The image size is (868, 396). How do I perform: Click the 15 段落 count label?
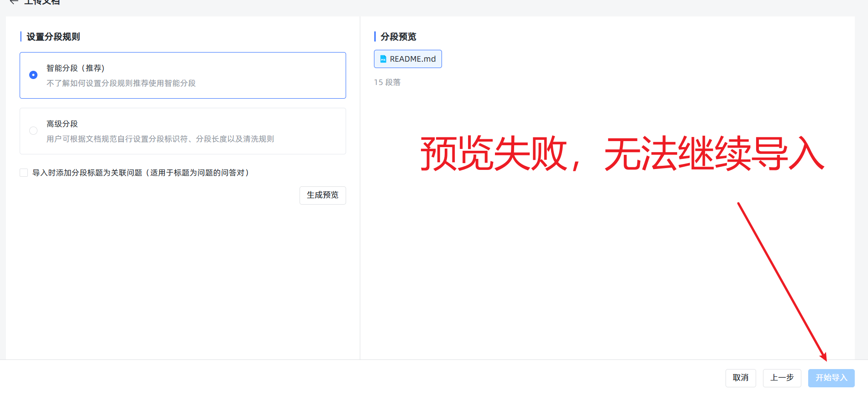click(387, 82)
